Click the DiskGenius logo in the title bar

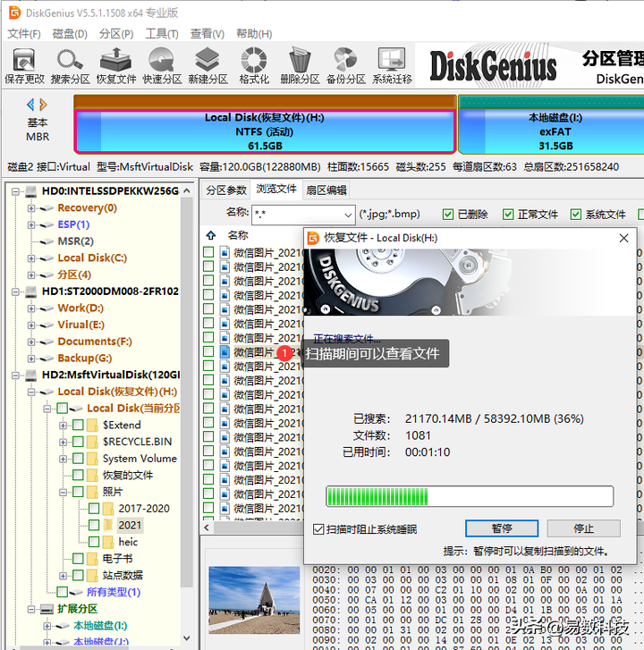(x=14, y=13)
